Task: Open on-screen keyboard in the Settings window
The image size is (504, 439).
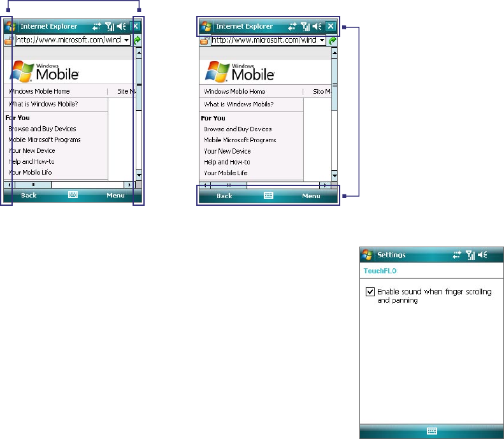Action: pyautogui.click(x=432, y=431)
